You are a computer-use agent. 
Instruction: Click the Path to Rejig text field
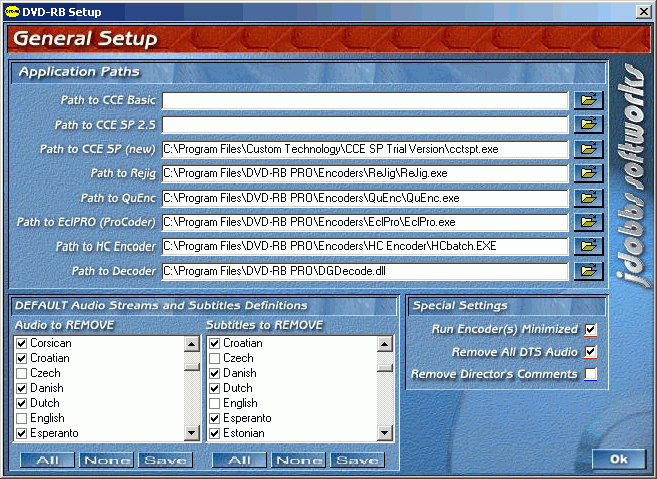[x=365, y=173]
